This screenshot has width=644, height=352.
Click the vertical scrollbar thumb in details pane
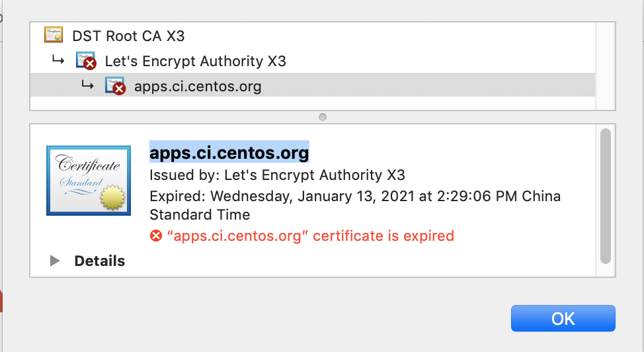606,196
